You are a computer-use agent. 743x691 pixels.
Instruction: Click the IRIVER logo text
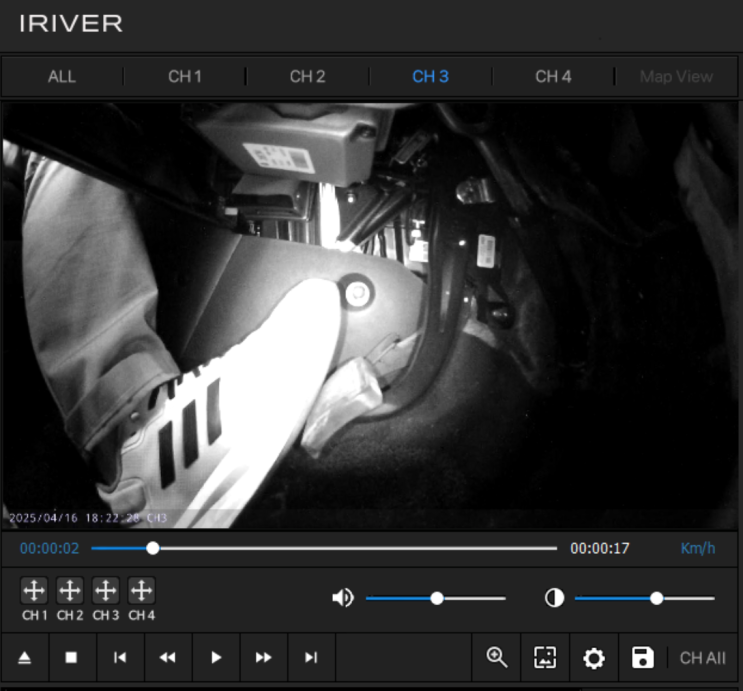tap(71, 23)
